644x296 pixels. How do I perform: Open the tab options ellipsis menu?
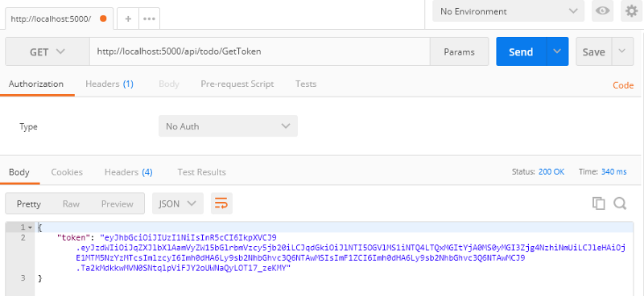[149, 18]
